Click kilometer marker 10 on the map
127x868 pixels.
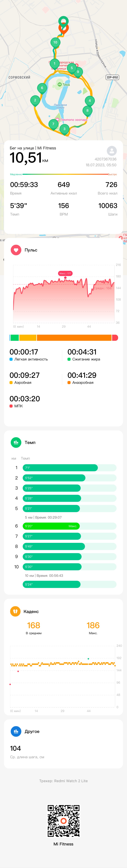(55, 43)
